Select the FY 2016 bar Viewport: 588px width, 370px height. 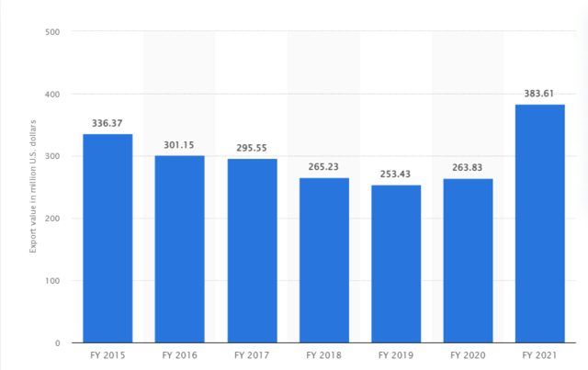pos(180,250)
